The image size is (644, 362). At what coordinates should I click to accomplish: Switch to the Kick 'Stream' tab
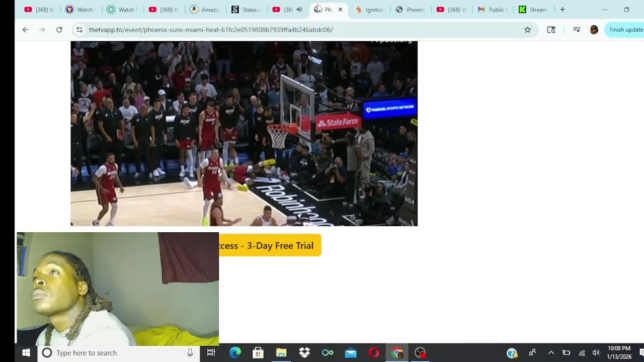534,10
